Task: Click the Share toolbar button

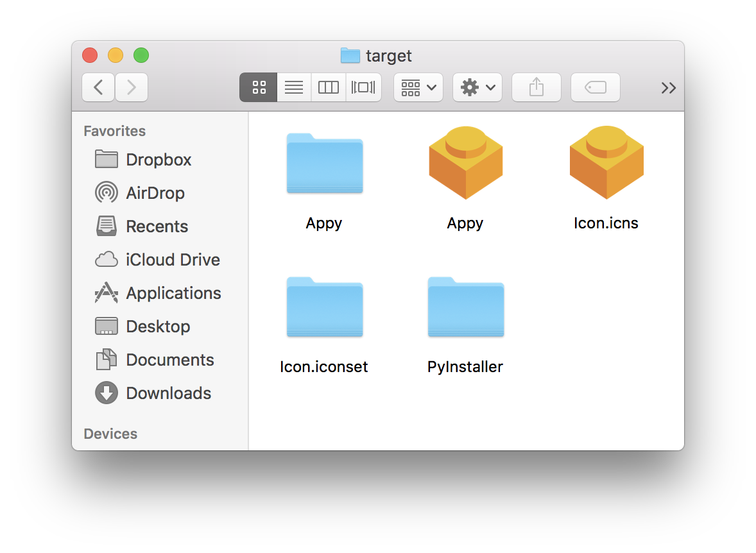Action: coord(536,87)
